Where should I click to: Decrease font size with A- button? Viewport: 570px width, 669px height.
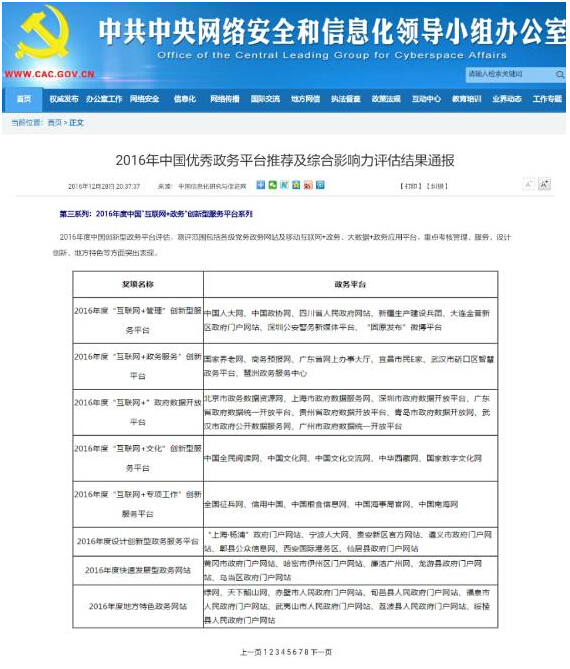(x=529, y=184)
